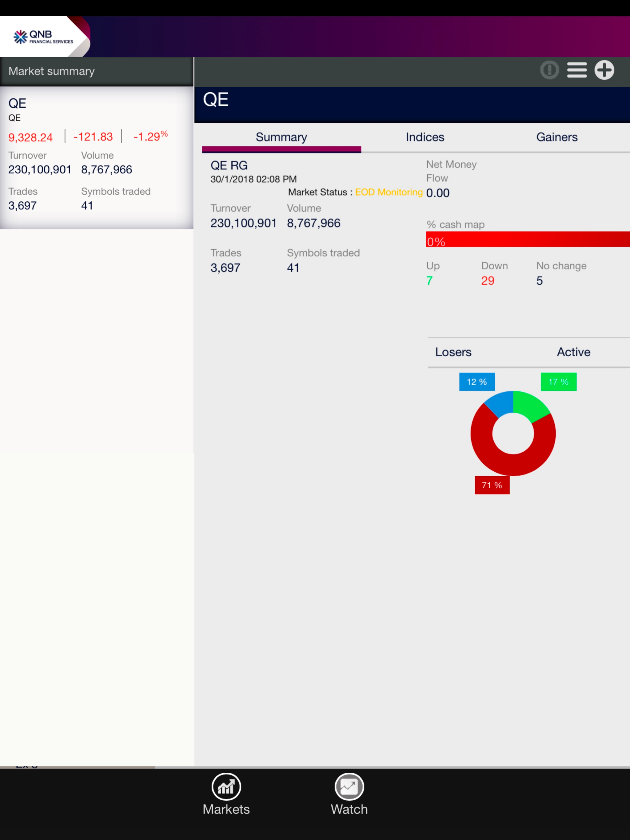
Task: Select the QE market summary card
Action: click(x=97, y=158)
